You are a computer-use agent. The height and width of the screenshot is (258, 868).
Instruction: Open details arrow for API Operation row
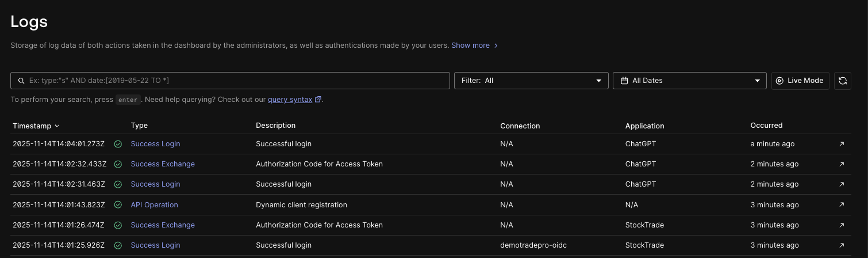tap(842, 204)
